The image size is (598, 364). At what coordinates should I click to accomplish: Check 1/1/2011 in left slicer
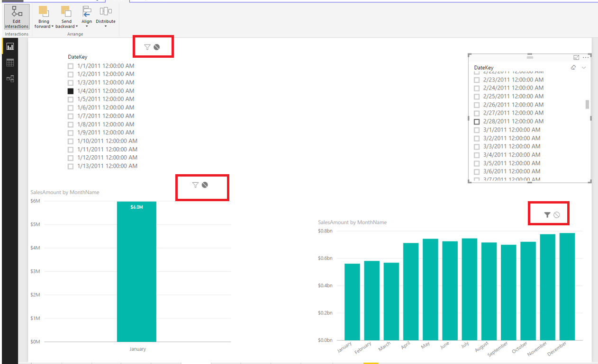(71, 66)
